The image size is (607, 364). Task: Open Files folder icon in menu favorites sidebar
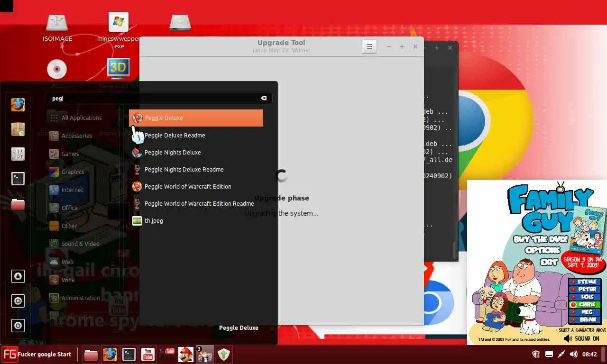18,204
